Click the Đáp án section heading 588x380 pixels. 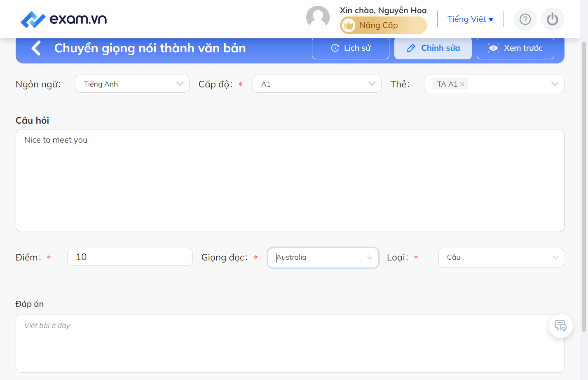[x=30, y=304]
